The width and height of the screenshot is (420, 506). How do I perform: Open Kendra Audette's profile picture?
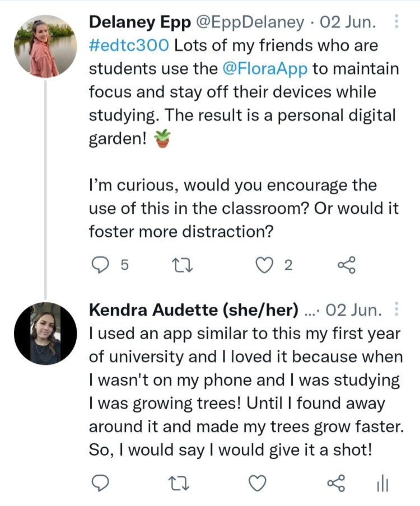45,334
